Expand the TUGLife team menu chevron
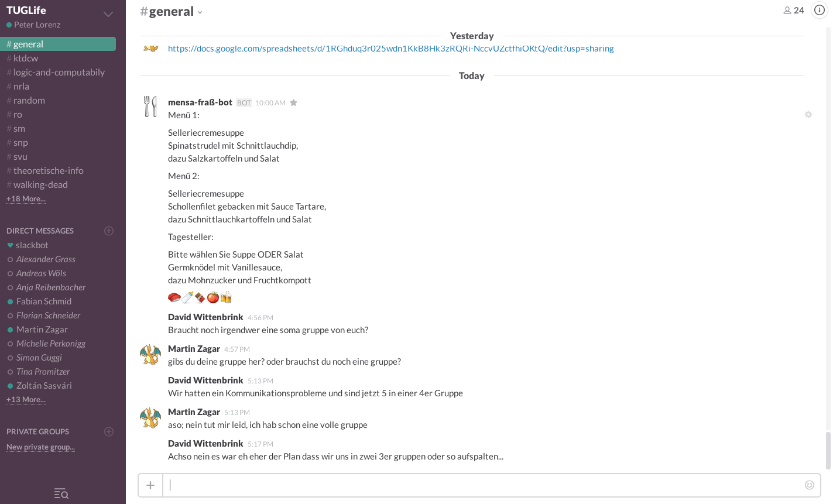The height and width of the screenshot is (504, 833). coord(108,14)
